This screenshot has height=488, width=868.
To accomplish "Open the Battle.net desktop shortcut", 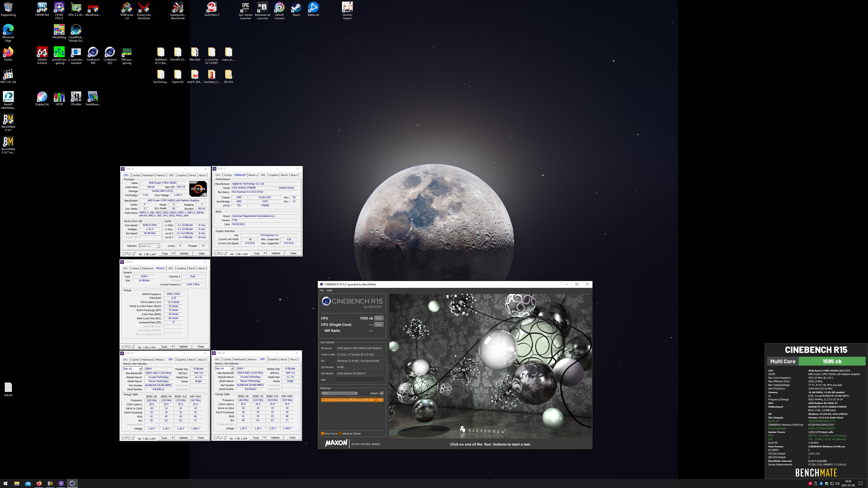I will click(313, 9).
